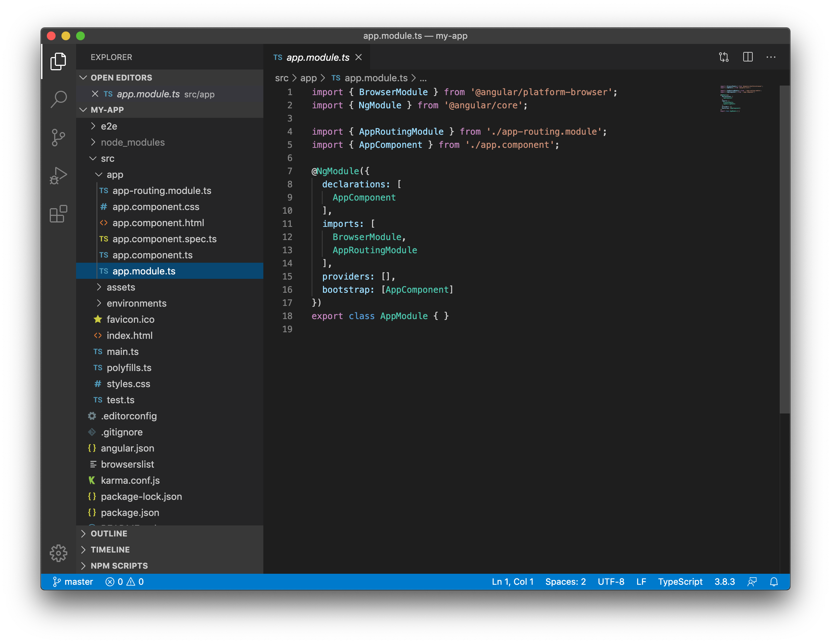Expand the environments folder
The height and width of the screenshot is (644, 831).
click(170, 303)
